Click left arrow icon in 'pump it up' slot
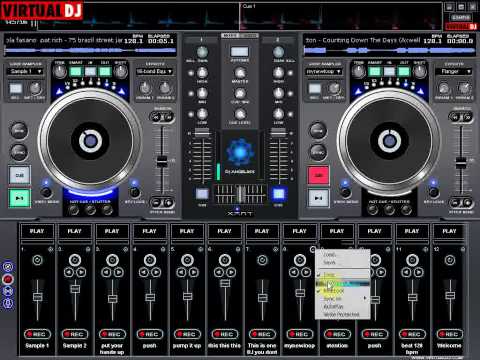Screen dimensions: 480x360 (x=181, y=272)
